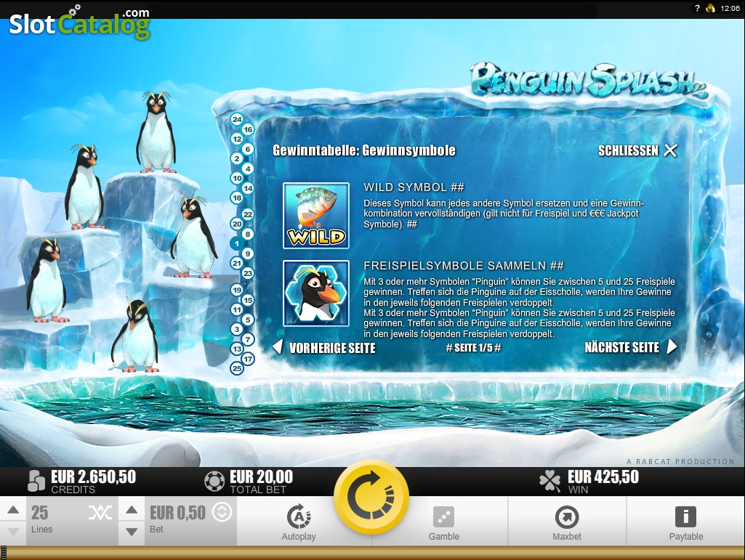Viewport: 745px width, 560px height.
Task: Click payline marker 23
Action: [248, 273]
